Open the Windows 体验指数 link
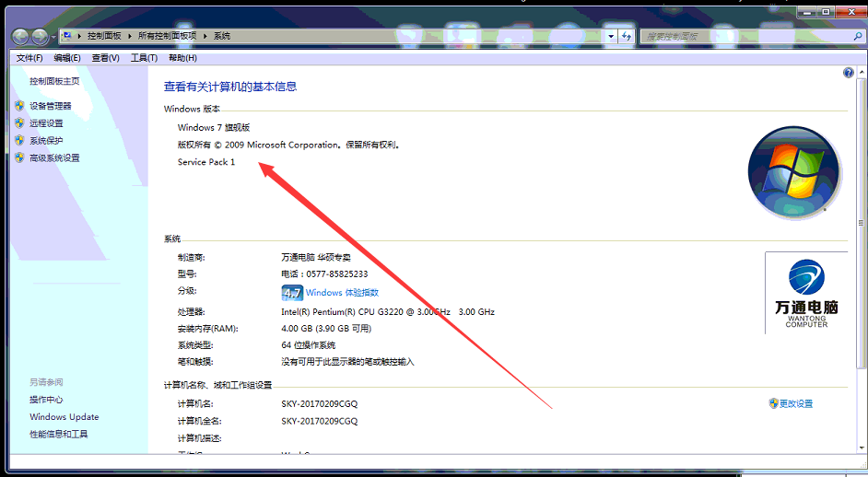This screenshot has width=868, height=477. pyautogui.click(x=342, y=292)
